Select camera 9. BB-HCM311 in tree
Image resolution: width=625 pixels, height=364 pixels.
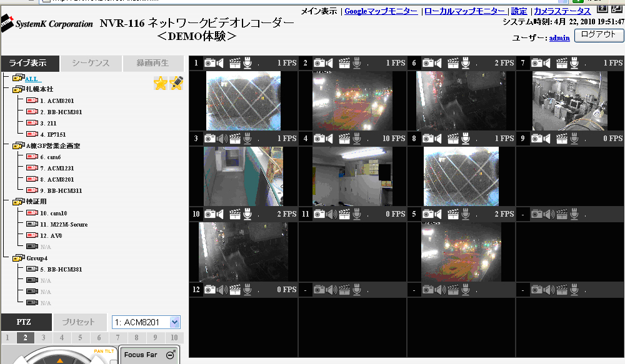pyautogui.click(x=61, y=191)
